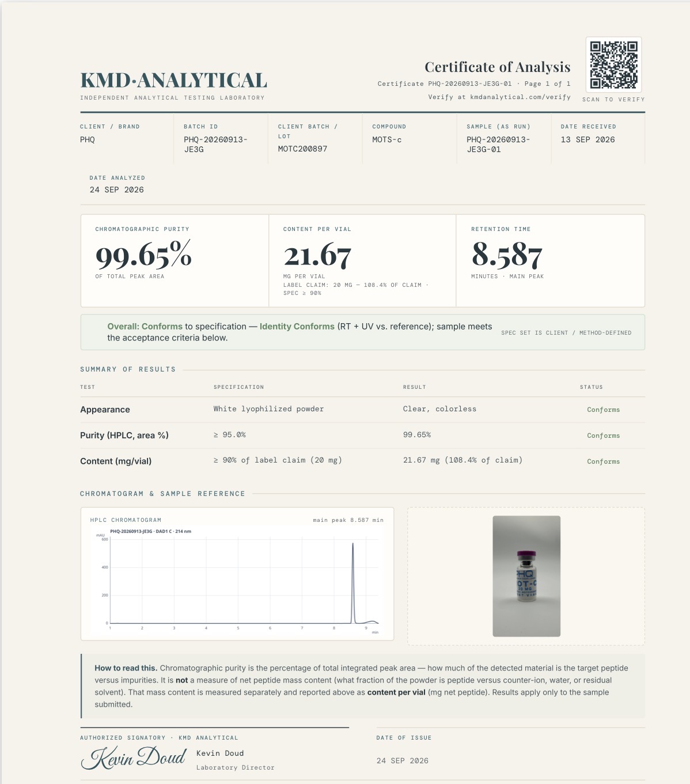
Task: Click SPEC SET IS CLIENT / METHOD-DEFINED note
Action: (x=566, y=333)
